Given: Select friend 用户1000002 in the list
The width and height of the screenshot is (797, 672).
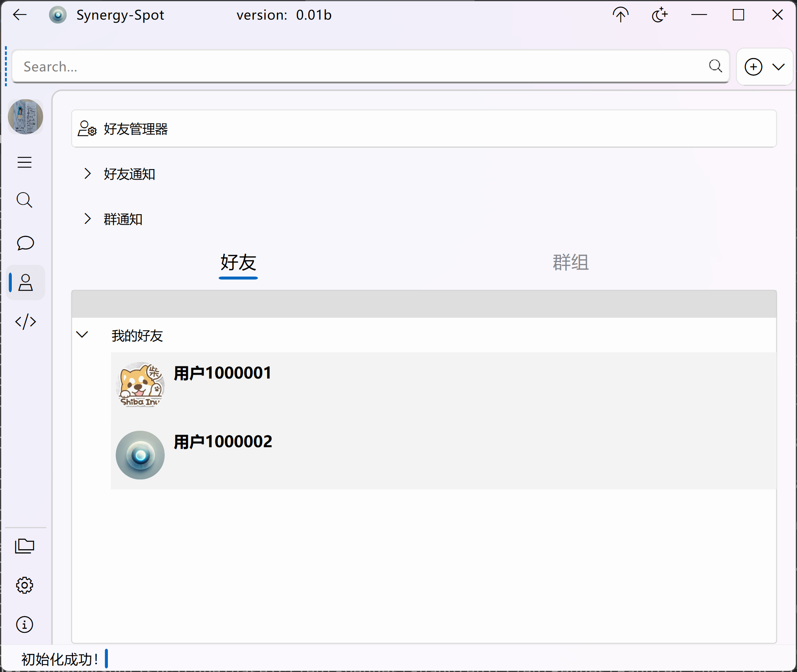Looking at the screenshot, I should [223, 441].
